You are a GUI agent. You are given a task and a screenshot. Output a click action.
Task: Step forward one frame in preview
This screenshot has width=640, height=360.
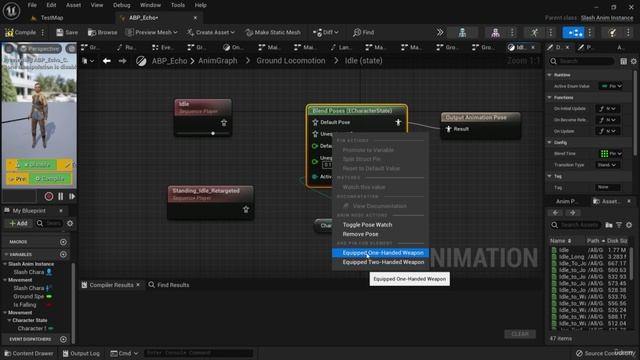(72, 196)
